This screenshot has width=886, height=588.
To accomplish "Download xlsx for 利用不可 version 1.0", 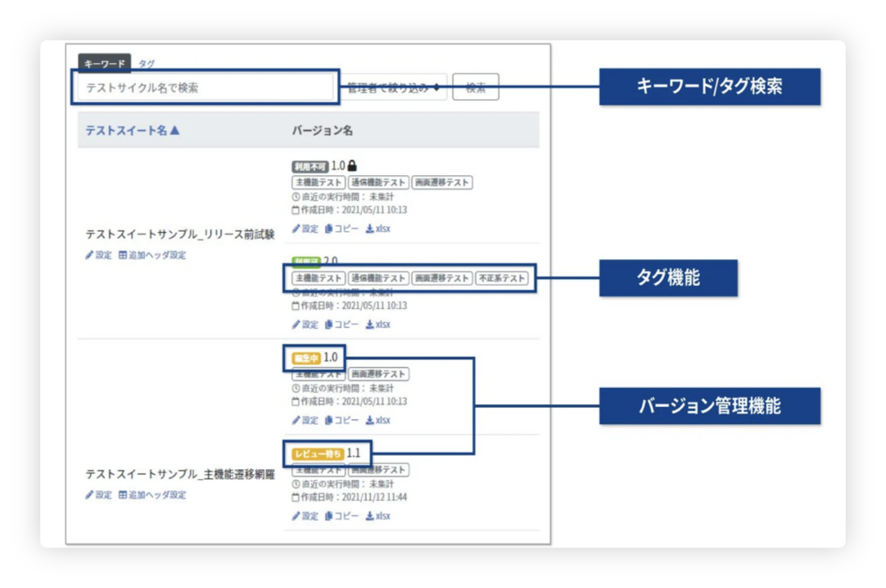I will point(377,229).
